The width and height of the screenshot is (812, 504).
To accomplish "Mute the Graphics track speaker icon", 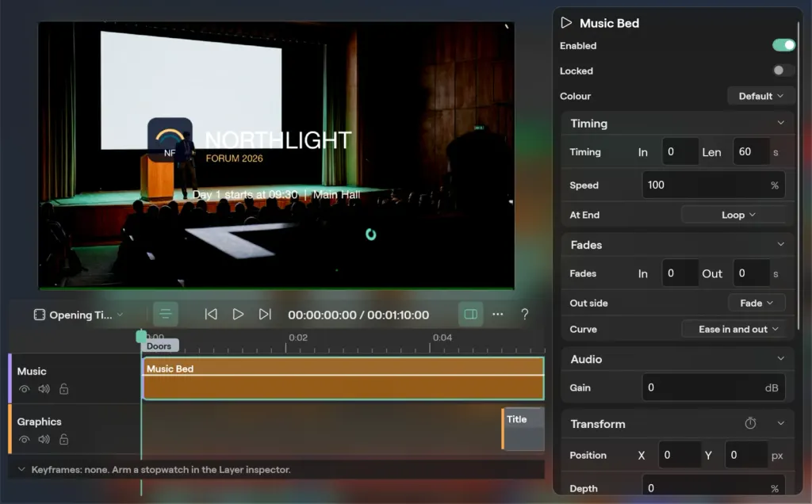I will [x=44, y=439].
